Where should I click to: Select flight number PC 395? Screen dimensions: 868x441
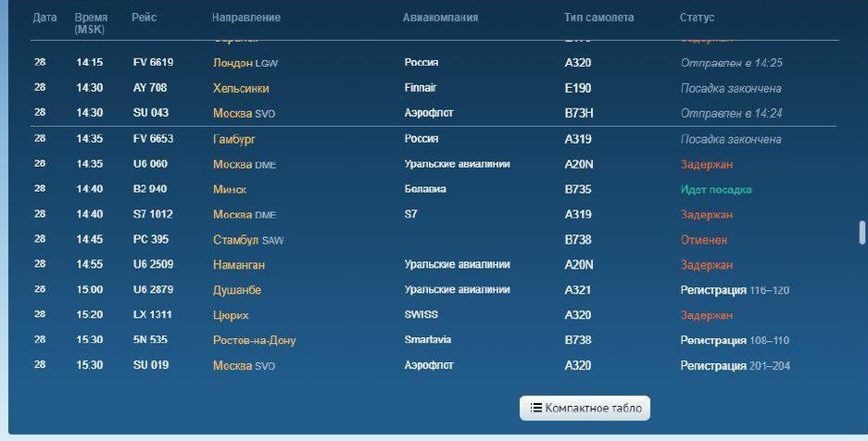pos(151,240)
